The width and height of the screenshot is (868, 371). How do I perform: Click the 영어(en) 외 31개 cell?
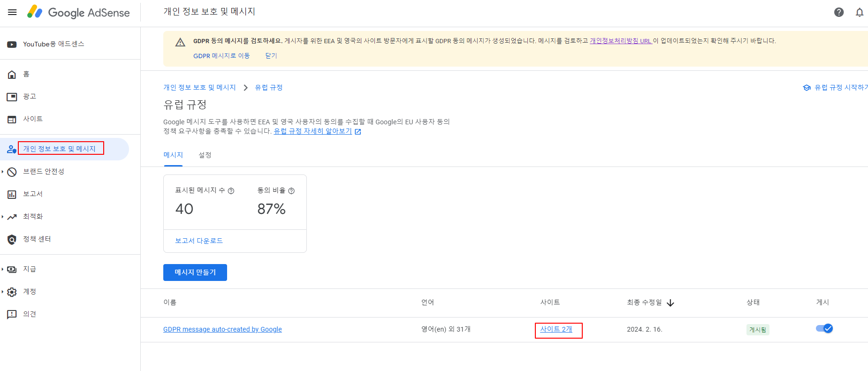click(446, 329)
